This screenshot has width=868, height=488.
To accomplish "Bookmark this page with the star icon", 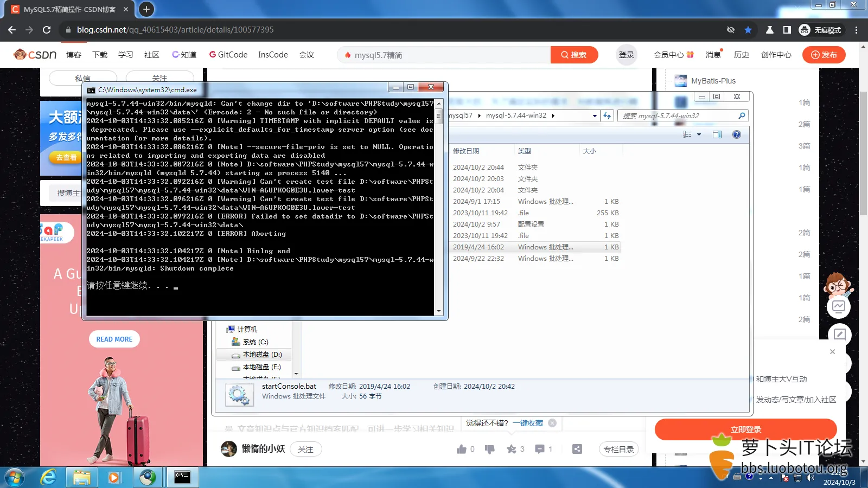I will click(748, 30).
